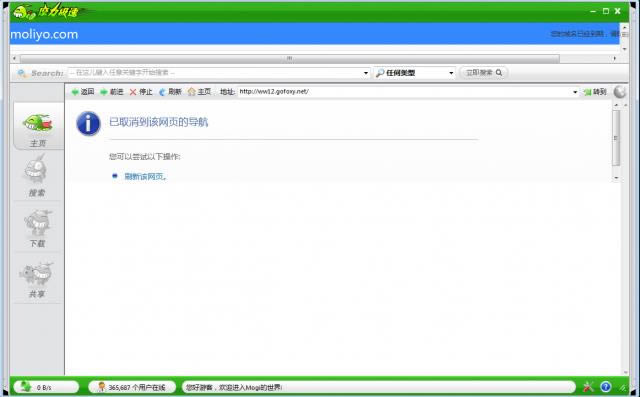Click the 停止 stop button
Image resolution: width=640 pixels, height=397 pixels.
(x=141, y=92)
